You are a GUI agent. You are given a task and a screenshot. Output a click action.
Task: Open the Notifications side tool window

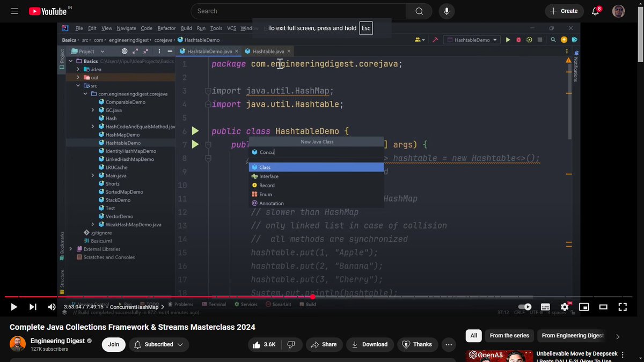point(576,67)
